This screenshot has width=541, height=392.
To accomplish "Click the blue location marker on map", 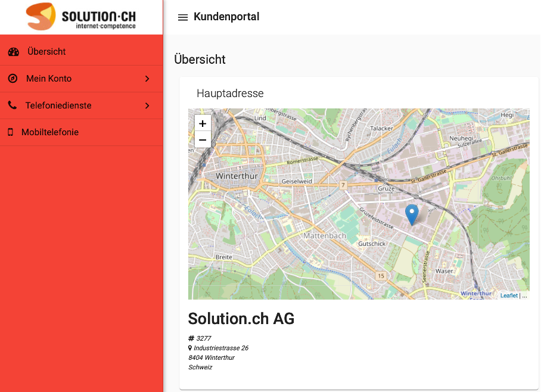I will pos(412,214).
